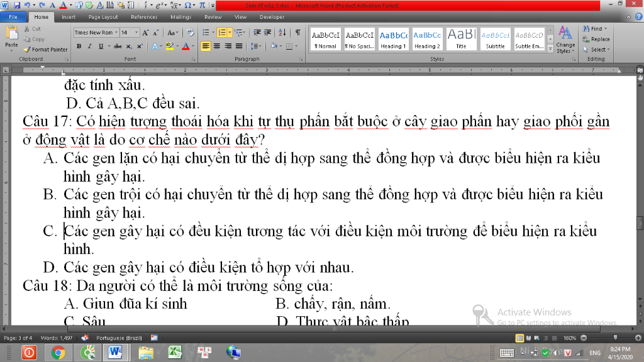Toggle subscript formatting

pos(129,47)
